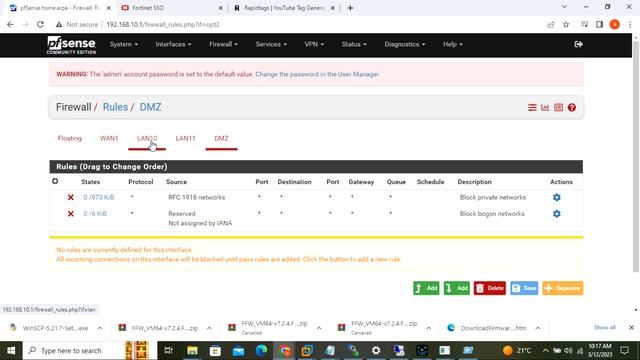Open Settings gear on taskbar
The image size is (640, 360).
coord(376,351)
